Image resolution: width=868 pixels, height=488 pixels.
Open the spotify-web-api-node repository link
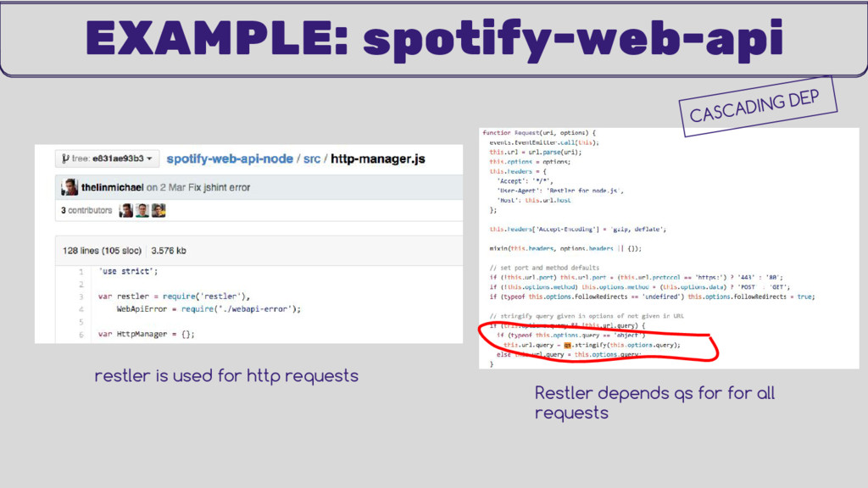click(230, 158)
